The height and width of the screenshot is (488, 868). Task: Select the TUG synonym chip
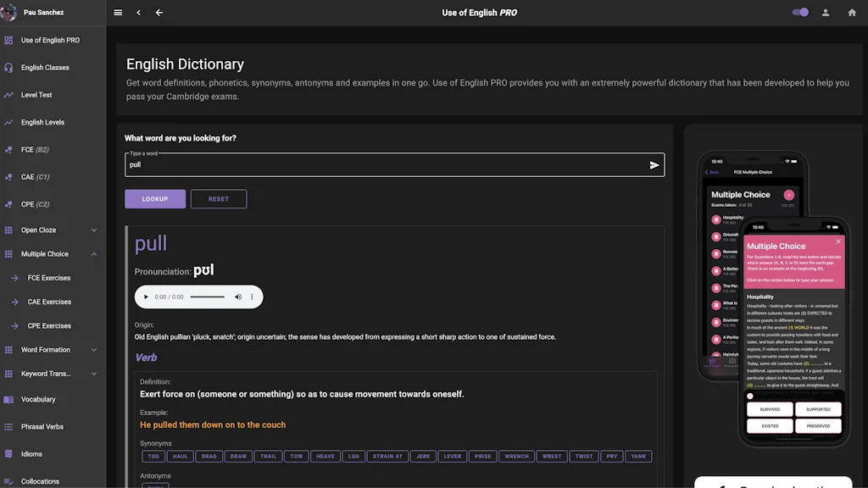[153, 457]
